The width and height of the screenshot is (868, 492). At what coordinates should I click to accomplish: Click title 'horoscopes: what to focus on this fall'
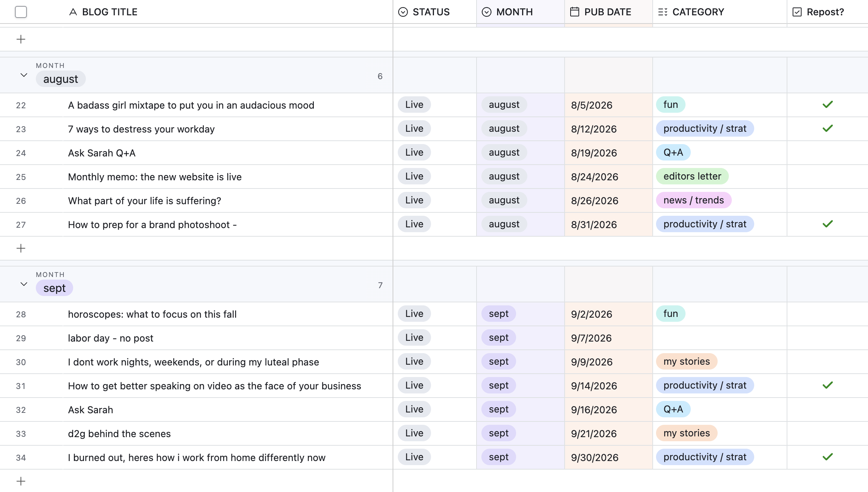click(x=152, y=314)
